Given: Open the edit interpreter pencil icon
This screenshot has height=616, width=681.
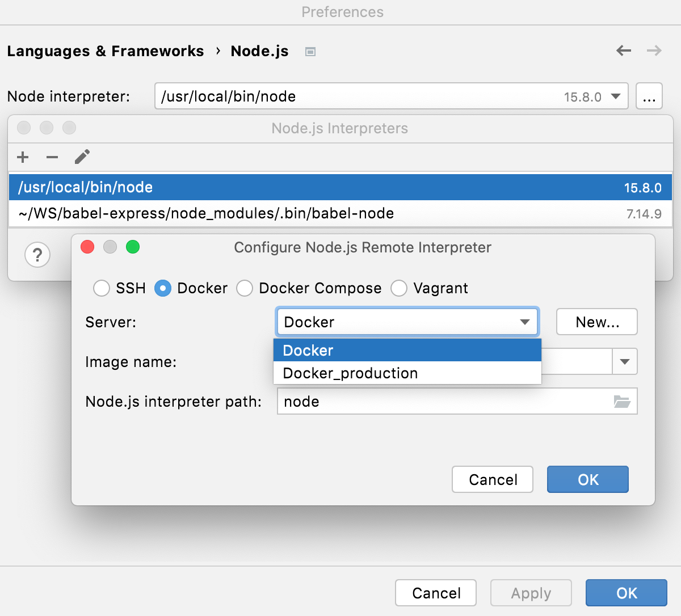Looking at the screenshot, I should [82, 157].
